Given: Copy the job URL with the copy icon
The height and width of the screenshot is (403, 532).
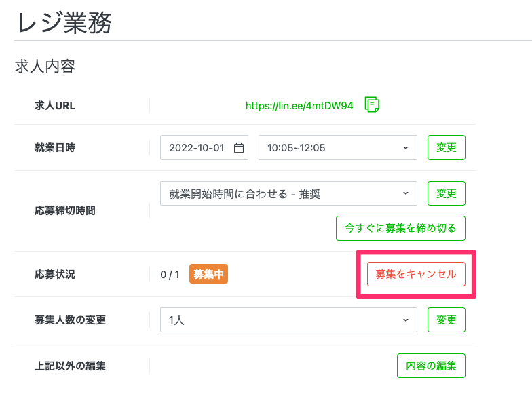Looking at the screenshot, I should point(372,104).
